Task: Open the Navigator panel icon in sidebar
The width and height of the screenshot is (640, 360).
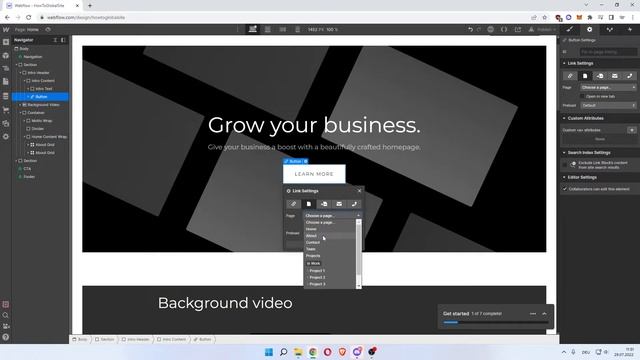Action: [x=6, y=69]
